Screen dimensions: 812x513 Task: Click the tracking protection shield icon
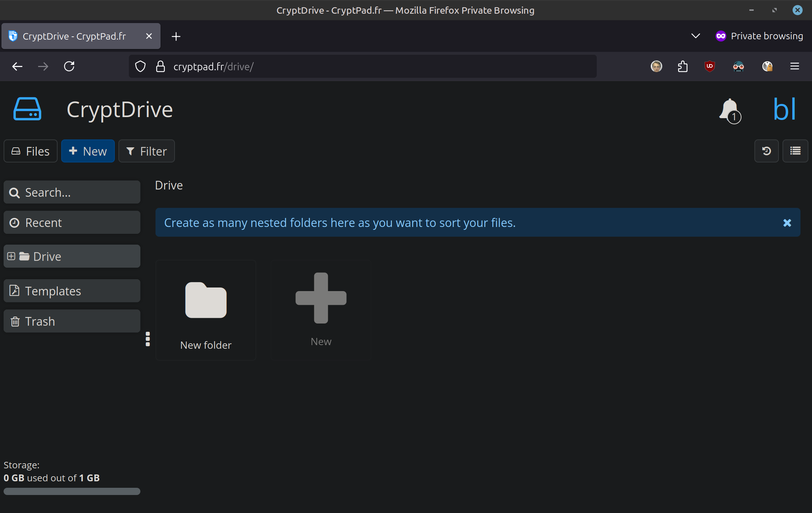(x=140, y=66)
